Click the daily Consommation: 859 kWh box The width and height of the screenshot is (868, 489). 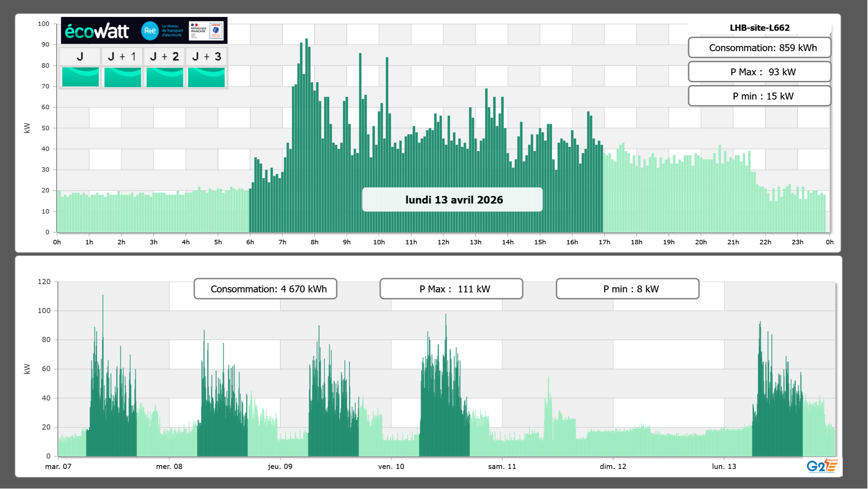coord(759,48)
